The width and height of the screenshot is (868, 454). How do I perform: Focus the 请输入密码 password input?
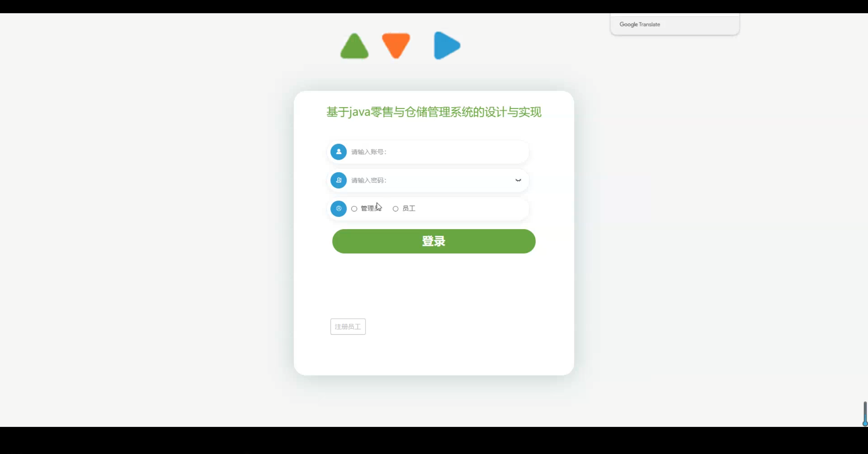click(431, 180)
